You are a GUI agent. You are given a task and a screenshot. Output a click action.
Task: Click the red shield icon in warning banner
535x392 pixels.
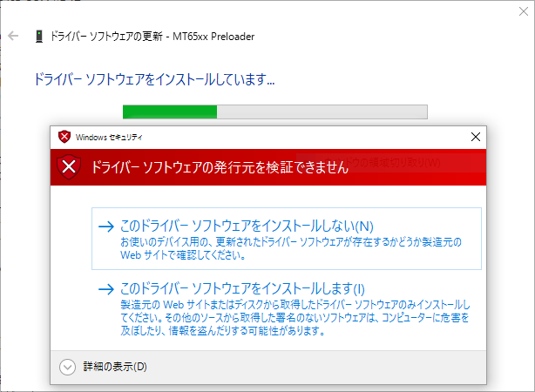click(x=69, y=167)
